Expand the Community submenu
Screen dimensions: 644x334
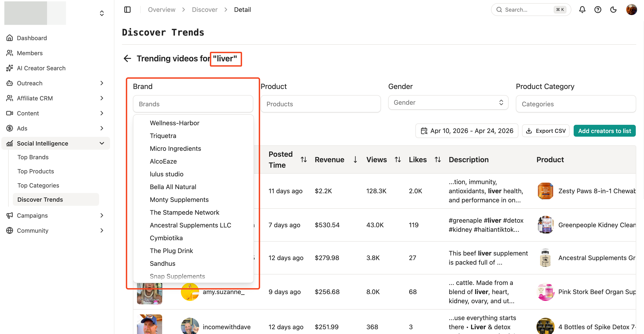point(102,230)
